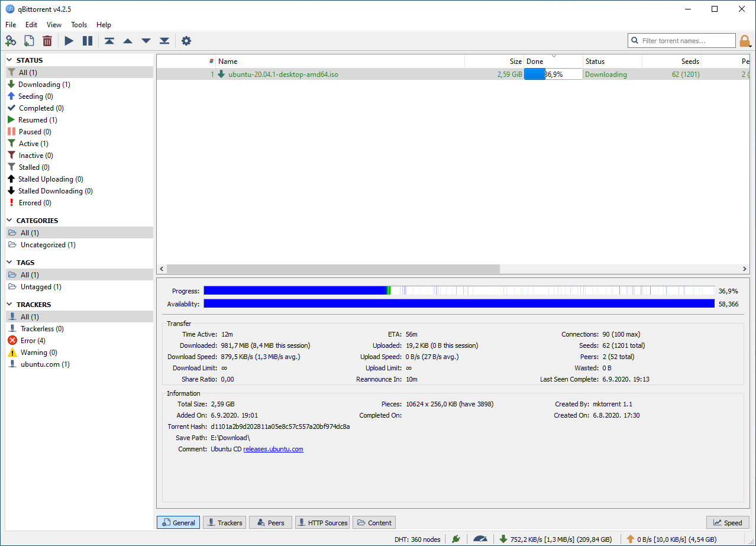
Task: Open the releases.ubuntu.com link
Action: 273,449
